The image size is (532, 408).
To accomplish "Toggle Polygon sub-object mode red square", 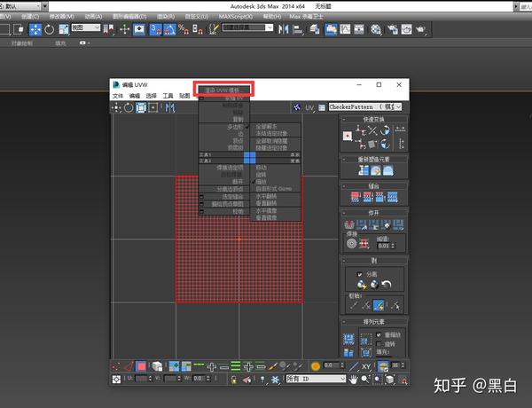I will [141, 366].
